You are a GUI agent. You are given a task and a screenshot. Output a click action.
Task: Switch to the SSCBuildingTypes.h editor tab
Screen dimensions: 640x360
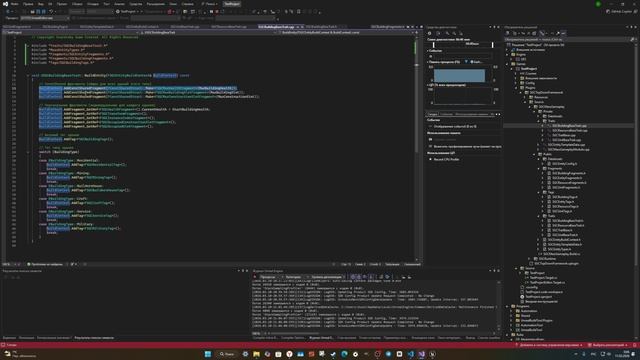55,27
